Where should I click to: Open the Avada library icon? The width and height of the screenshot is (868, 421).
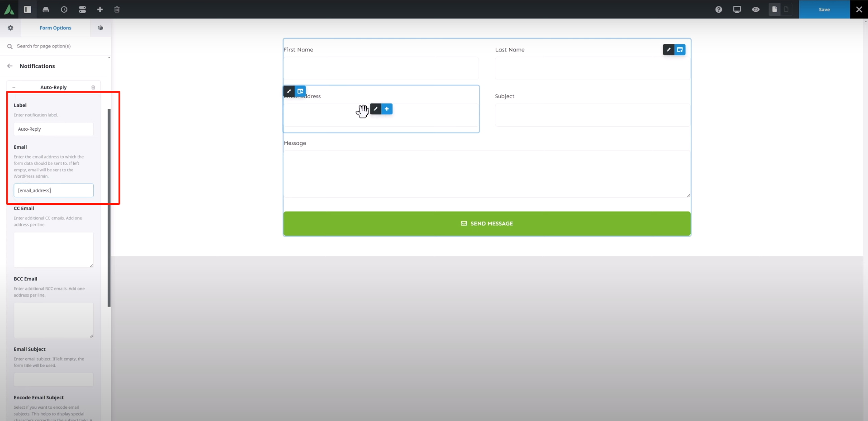click(46, 9)
